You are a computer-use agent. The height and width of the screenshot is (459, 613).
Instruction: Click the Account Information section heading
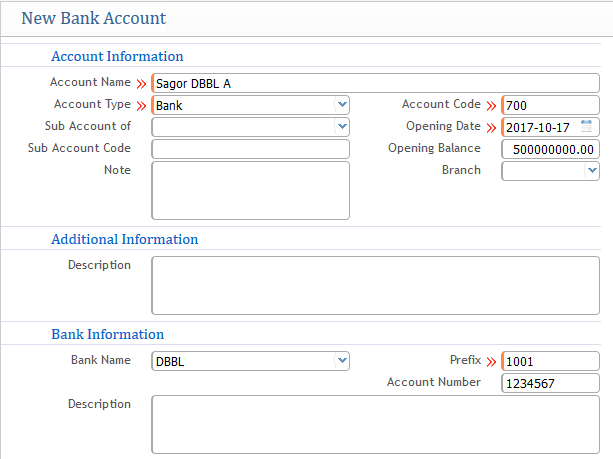(x=117, y=56)
